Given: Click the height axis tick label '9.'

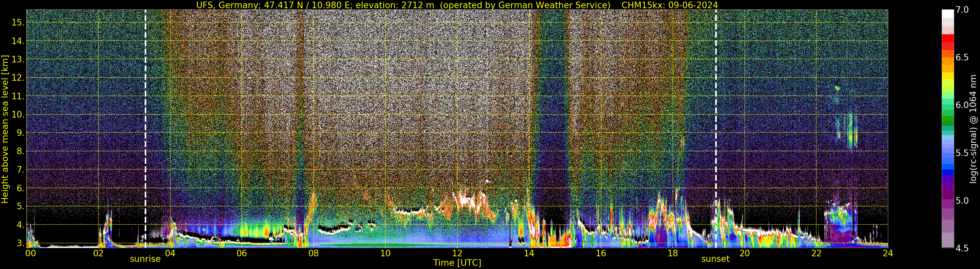Looking at the screenshot, I should [20, 133].
